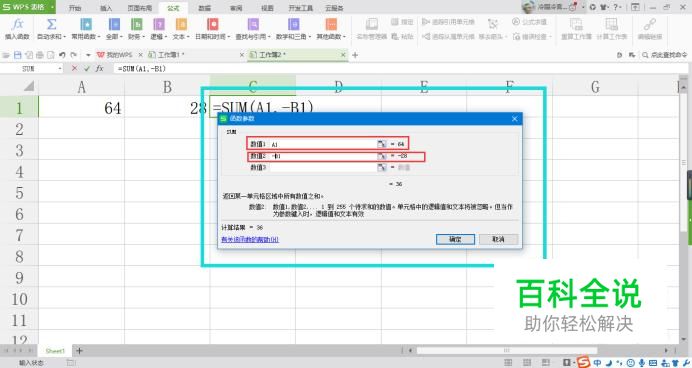Open the 其他函数 dropdown
Image resolution: width=692 pixels, height=368 pixels.
331,37
